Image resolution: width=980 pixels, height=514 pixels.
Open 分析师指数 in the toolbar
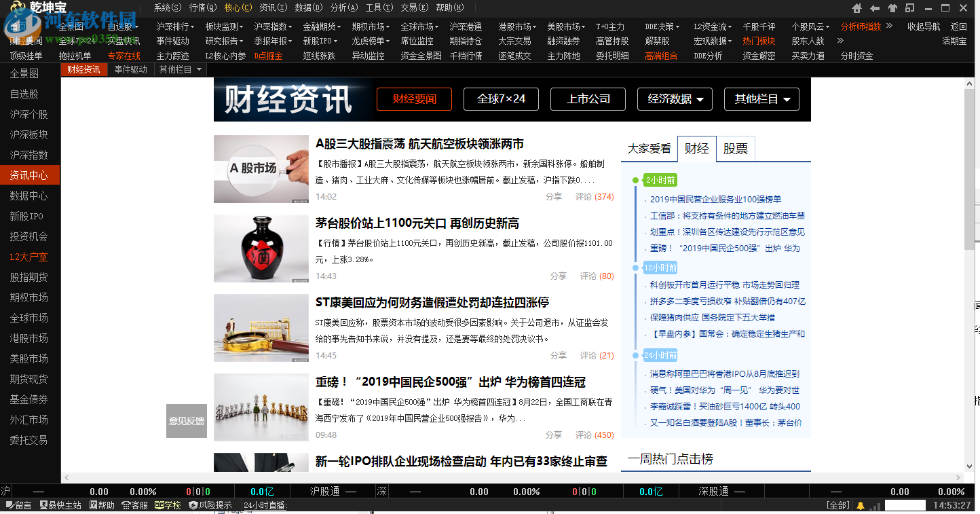pos(861,26)
